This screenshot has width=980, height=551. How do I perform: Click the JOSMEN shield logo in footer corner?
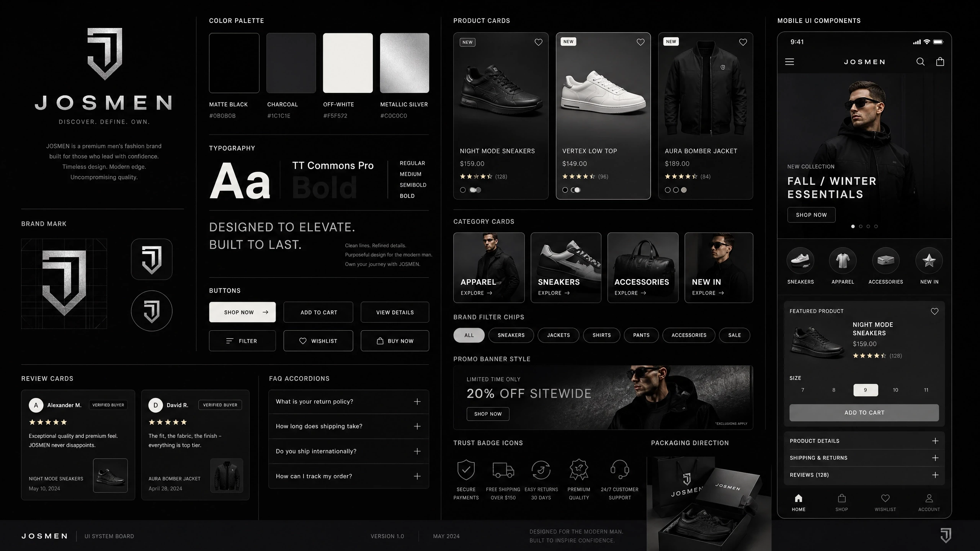coord(946,535)
